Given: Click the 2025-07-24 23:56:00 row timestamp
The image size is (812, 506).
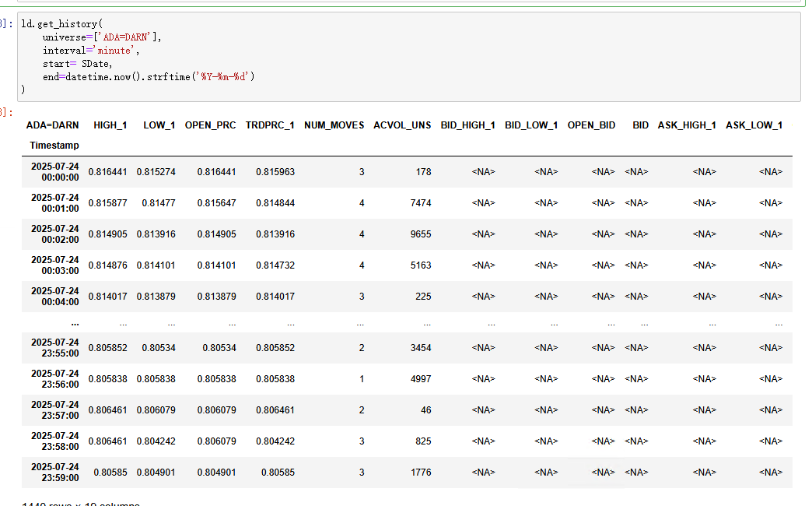Looking at the screenshot, I should 55,379.
